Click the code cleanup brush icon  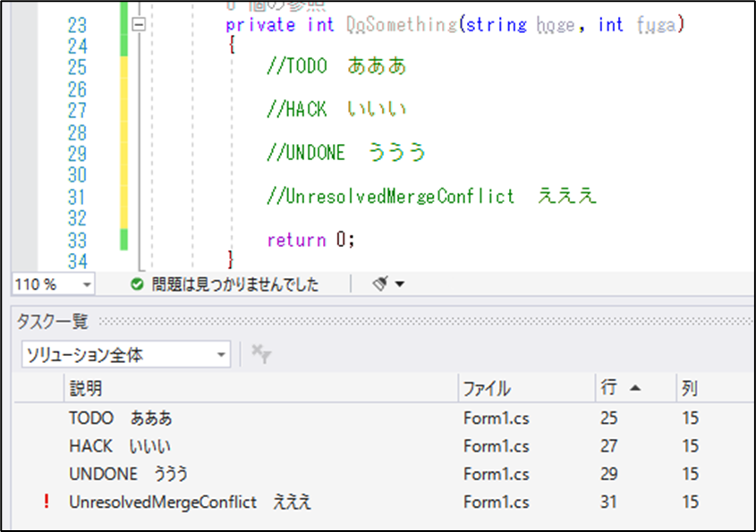tap(380, 284)
